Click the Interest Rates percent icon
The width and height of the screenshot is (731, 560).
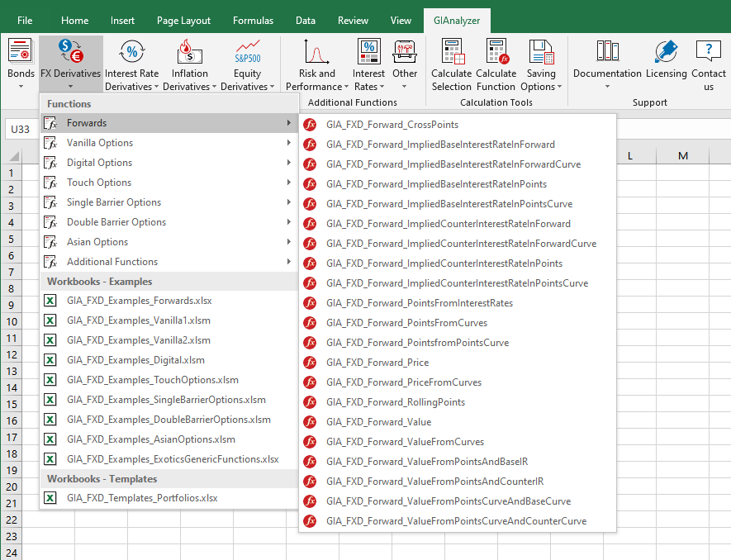pyautogui.click(x=368, y=51)
